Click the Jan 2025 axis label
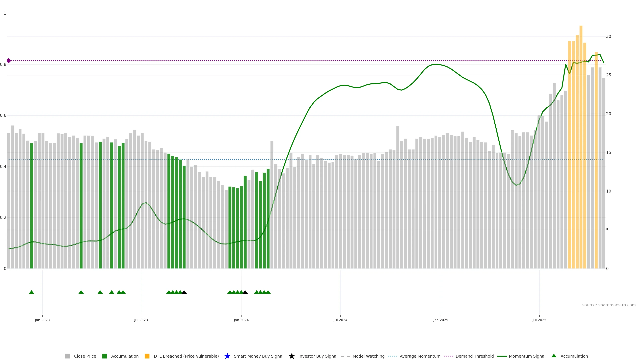Screen dimensions: 644x362 click(x=441, y=320)
